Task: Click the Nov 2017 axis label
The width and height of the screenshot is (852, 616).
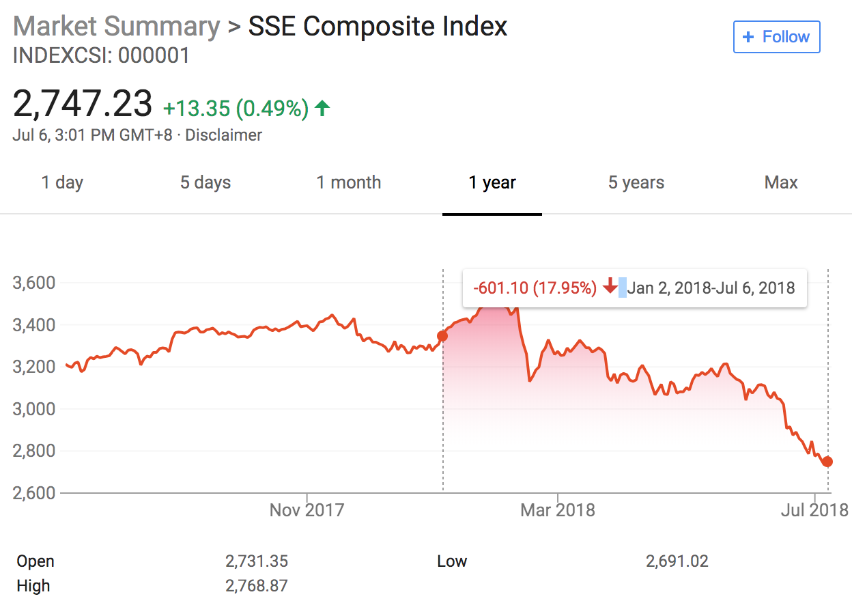Action: pos(307,510)
